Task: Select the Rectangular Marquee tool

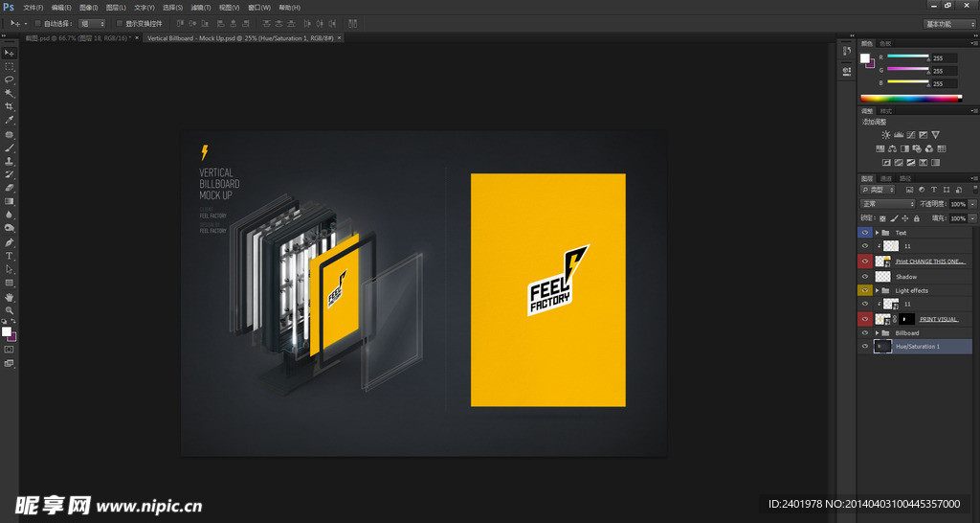Action: pos(10,66)
